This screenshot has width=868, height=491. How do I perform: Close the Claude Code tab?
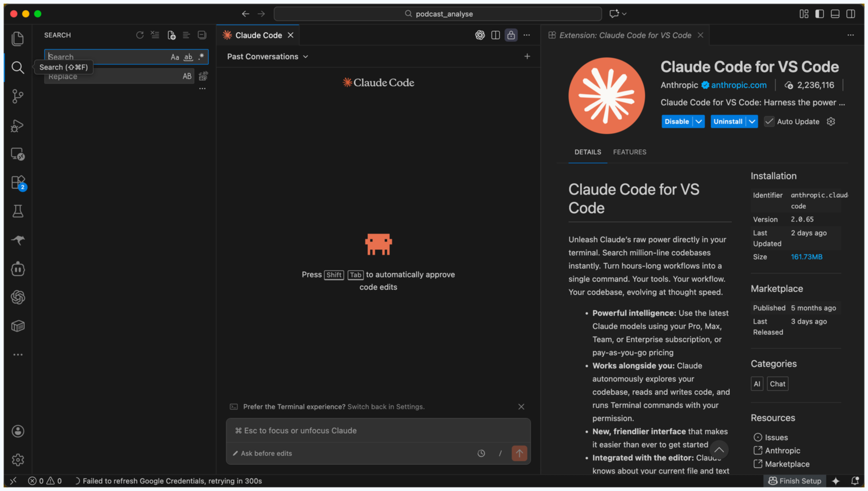coord(291,35)
